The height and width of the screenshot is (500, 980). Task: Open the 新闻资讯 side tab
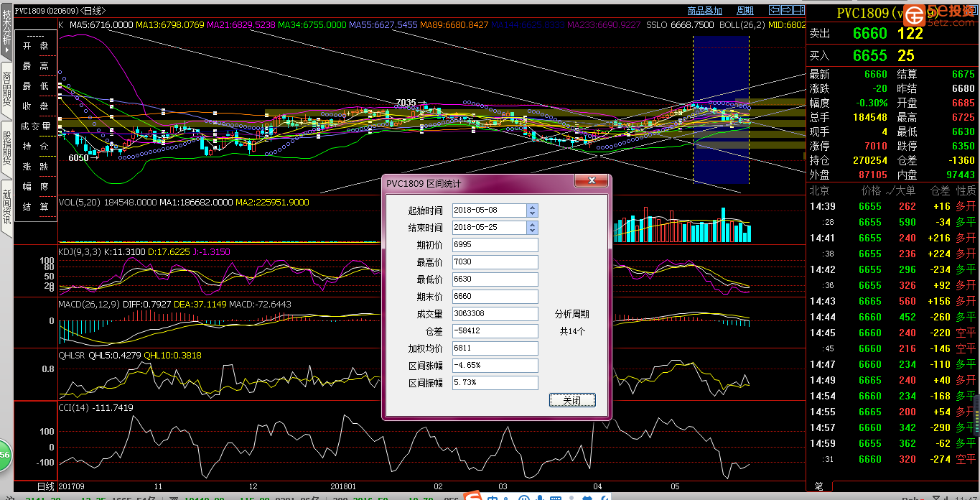6,208
